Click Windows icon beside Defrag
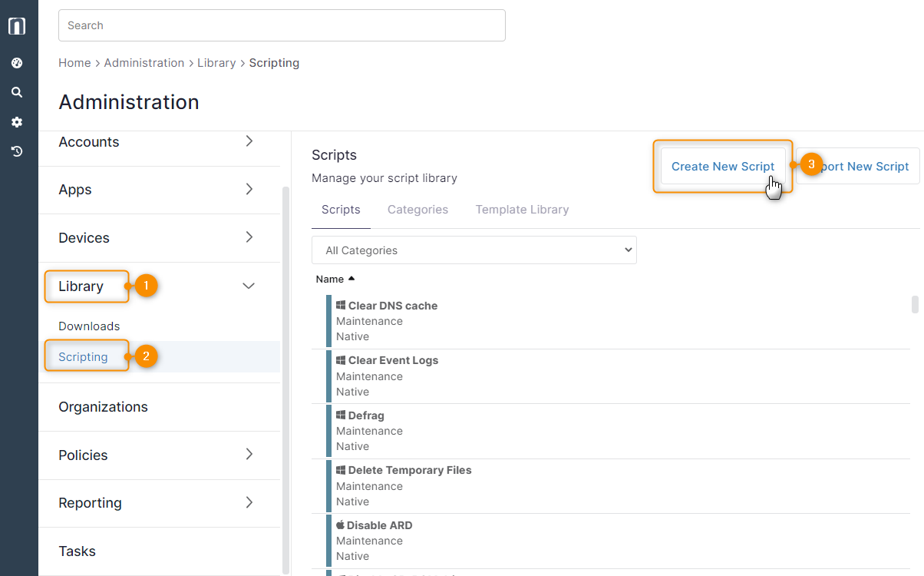Screen dimensions: 924x576 pyautogui.click(x=341, y=415)
